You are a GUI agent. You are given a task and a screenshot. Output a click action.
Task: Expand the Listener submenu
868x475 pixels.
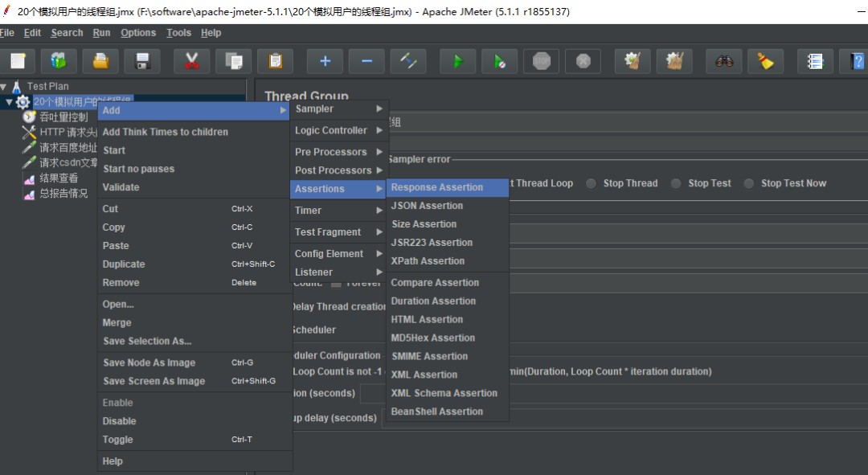pyautogui.click(x=339, y=272)
